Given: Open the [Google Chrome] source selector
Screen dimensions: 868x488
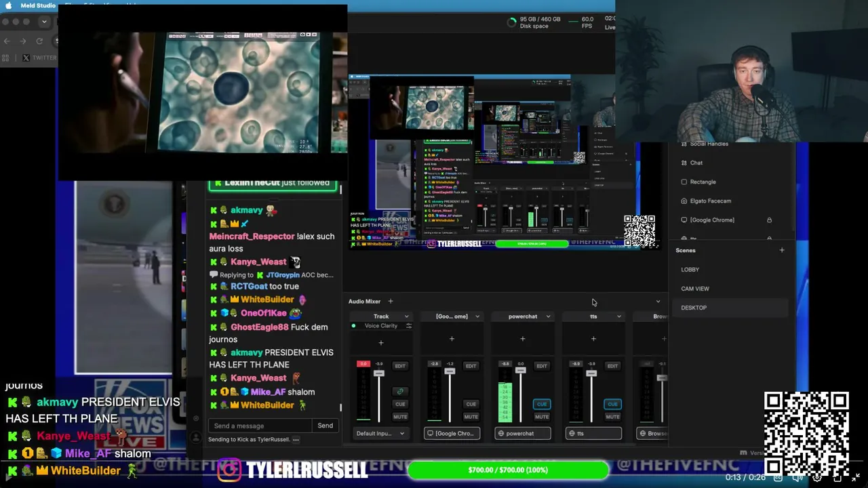Looking at the screenshot, I should coord(452,433).
